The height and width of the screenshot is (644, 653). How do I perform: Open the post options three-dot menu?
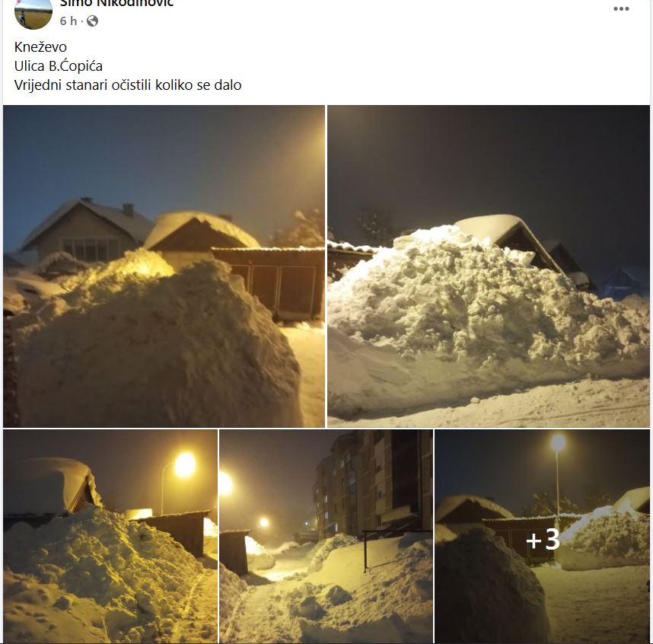pyautogui.click(x=621, y=8)
